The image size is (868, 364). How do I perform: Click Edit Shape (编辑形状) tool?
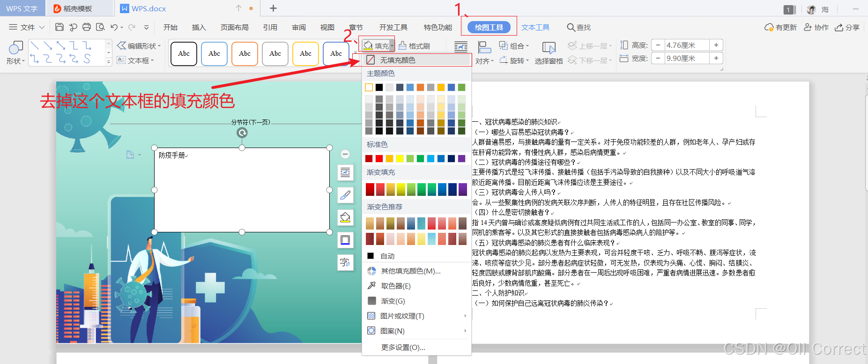tap(139, 45)
